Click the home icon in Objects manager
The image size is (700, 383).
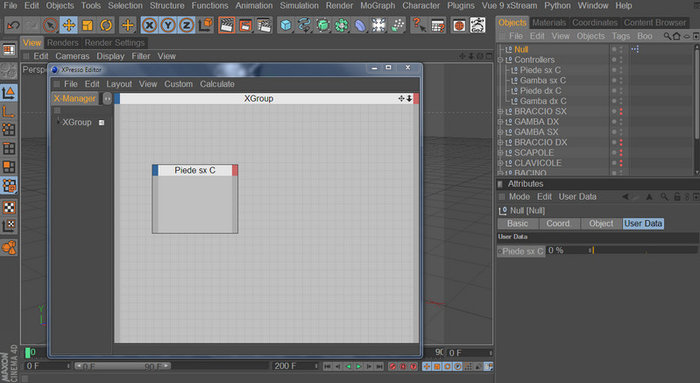coord(677,36)
